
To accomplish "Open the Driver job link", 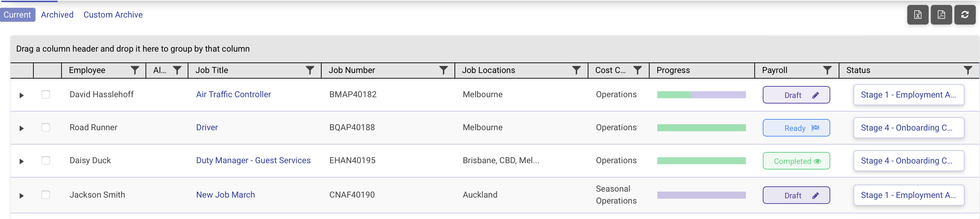I will [x=207, y=127].
